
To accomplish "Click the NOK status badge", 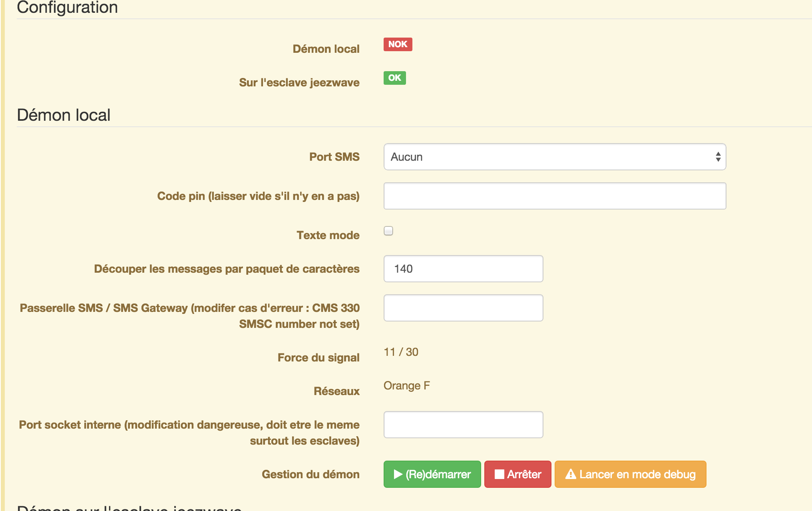I will (398, 44).
